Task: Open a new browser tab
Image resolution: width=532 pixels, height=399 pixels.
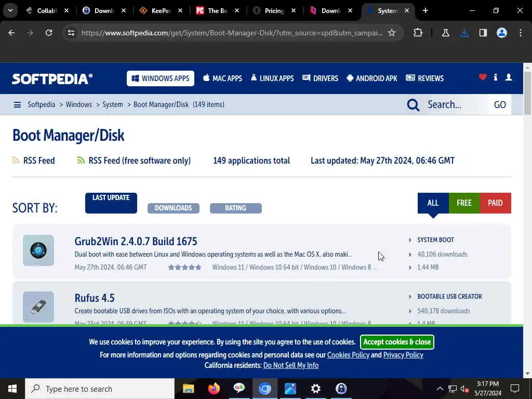Action: tap(425, 10)
